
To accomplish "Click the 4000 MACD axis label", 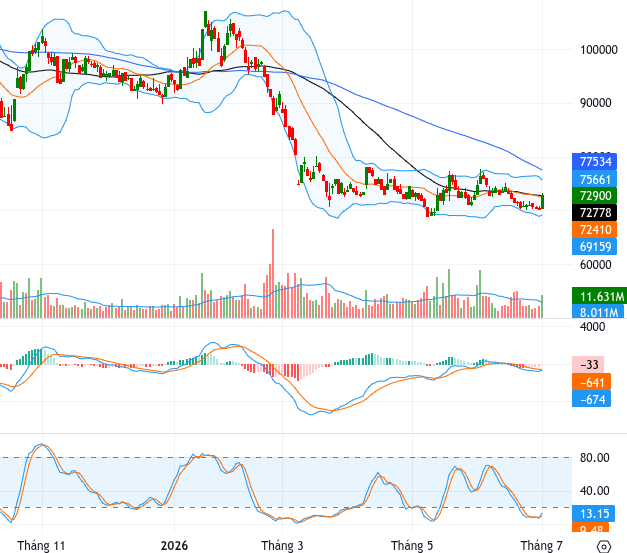I will (593, 327).
